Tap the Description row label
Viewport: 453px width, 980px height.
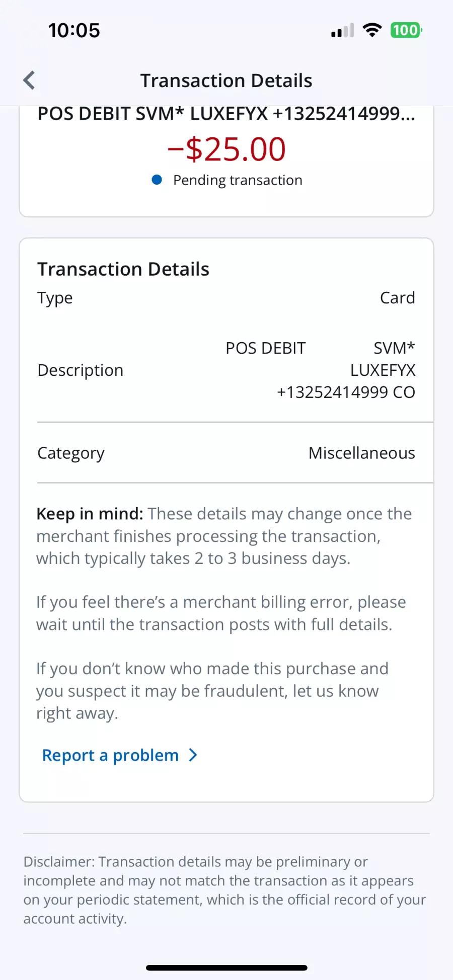coord(81,370)
